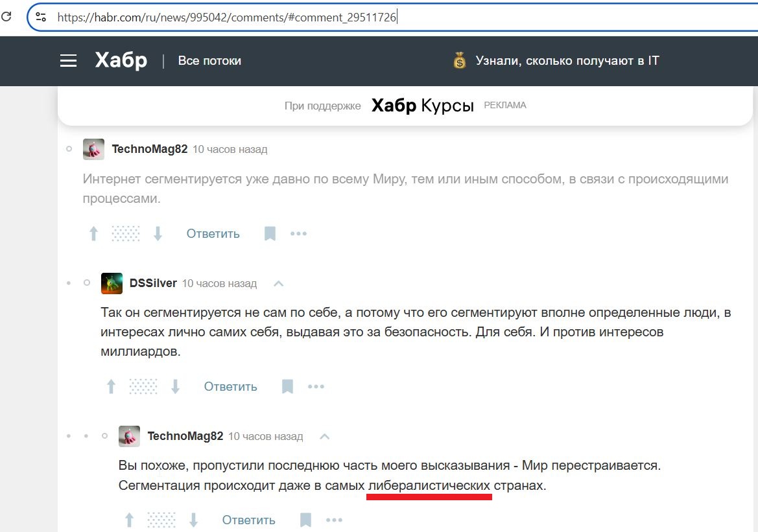Screen dimensions: 758x532
Task: Downvote TechnoMag82's first comment
Action: pyautogui.click(x=158, y=234)
